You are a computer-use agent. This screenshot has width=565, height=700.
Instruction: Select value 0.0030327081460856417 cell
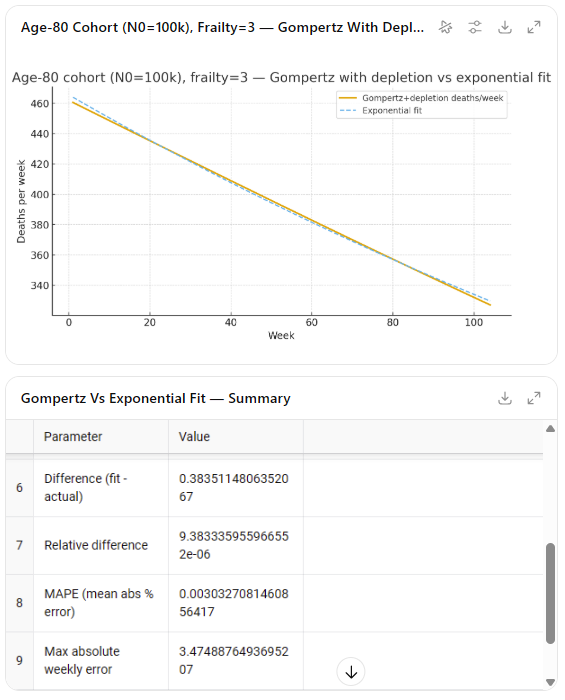click(236, 603)
